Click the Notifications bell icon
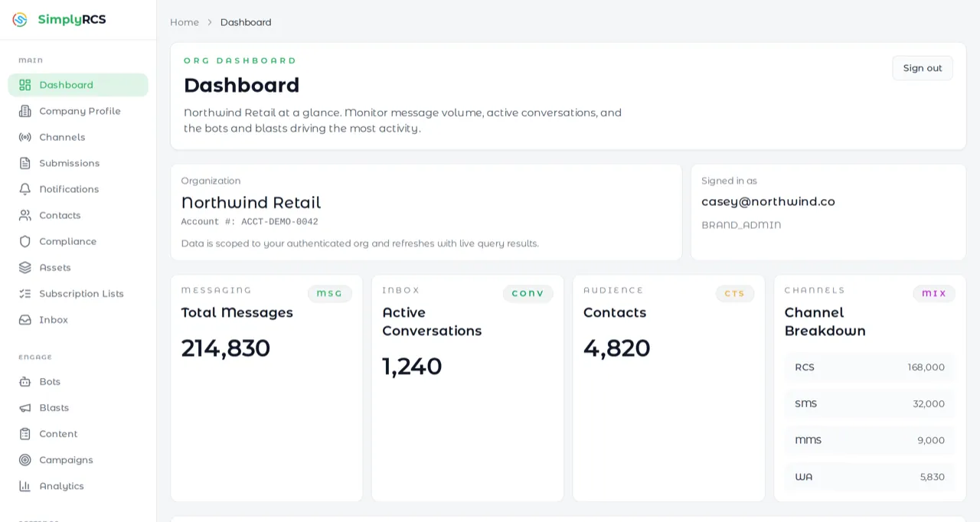The height and width of the screenshot is (522, 980). [25, 189]
